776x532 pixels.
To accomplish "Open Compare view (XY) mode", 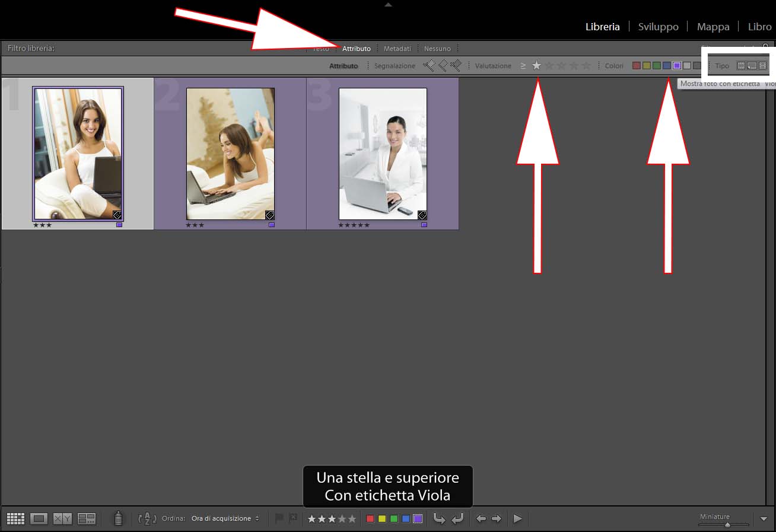I will click(x=62, y=519).
